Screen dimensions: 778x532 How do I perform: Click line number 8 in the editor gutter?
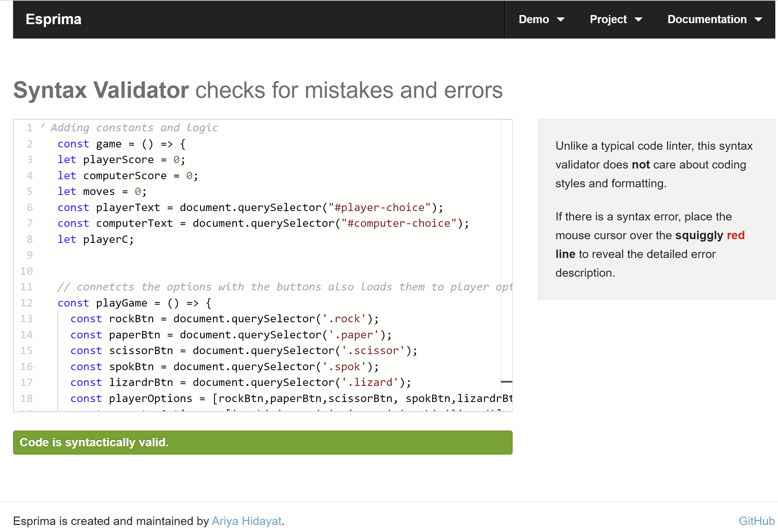click(29, 239)
